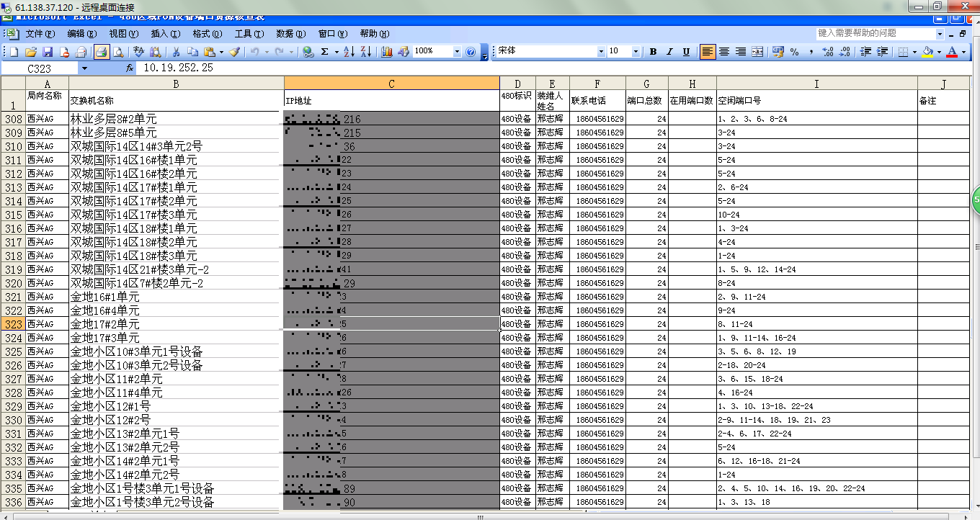The height and width of the screenshot is (520, 980).
Task: Click the blue Help question mark icon
Action: 471,52
